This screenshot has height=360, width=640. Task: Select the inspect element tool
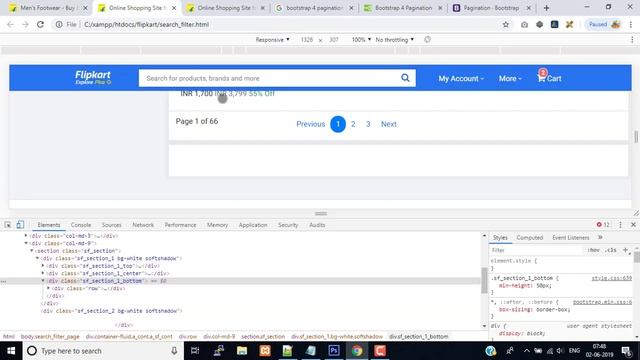coord(8,225)
